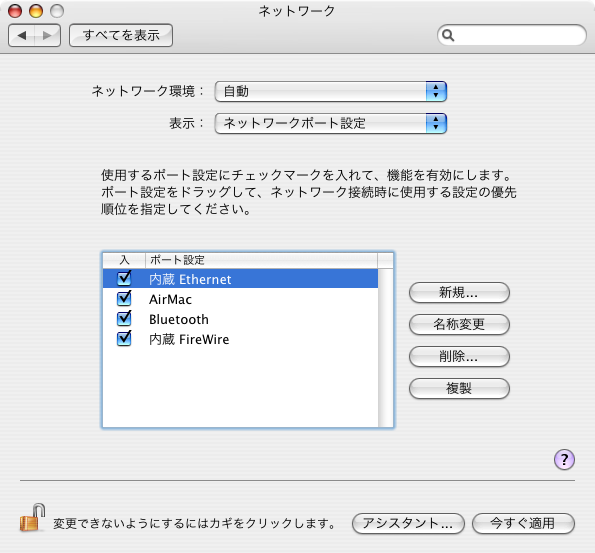Click the forward arrow navigation button
The width and height of the screenshot is (595, 553).
coord(47,35)
